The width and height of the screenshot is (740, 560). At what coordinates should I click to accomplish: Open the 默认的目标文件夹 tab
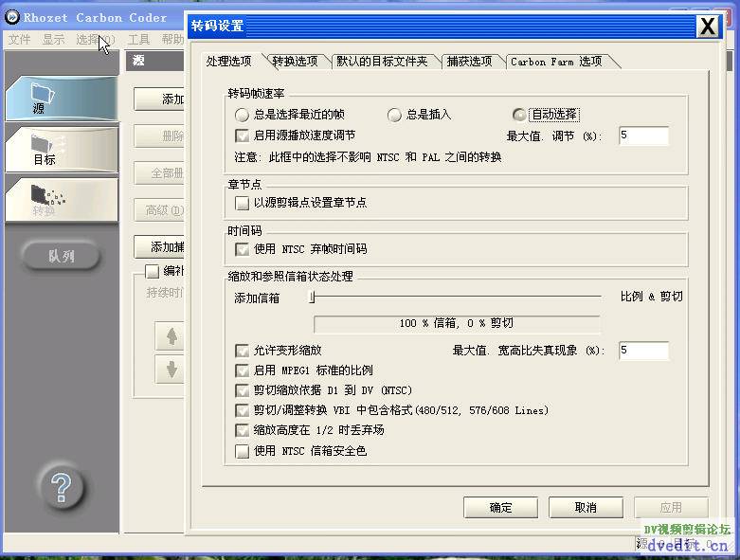[382, 62]
